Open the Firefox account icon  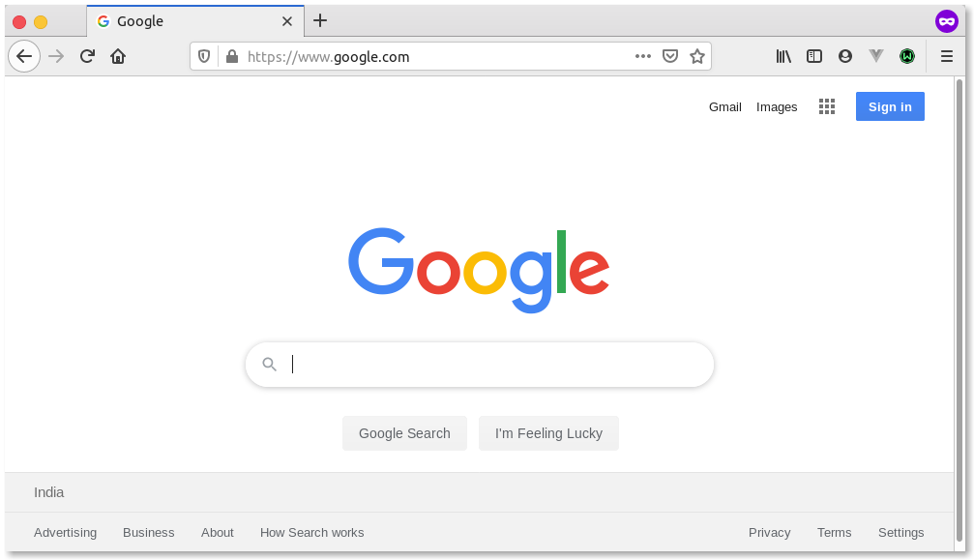point(844,56)
